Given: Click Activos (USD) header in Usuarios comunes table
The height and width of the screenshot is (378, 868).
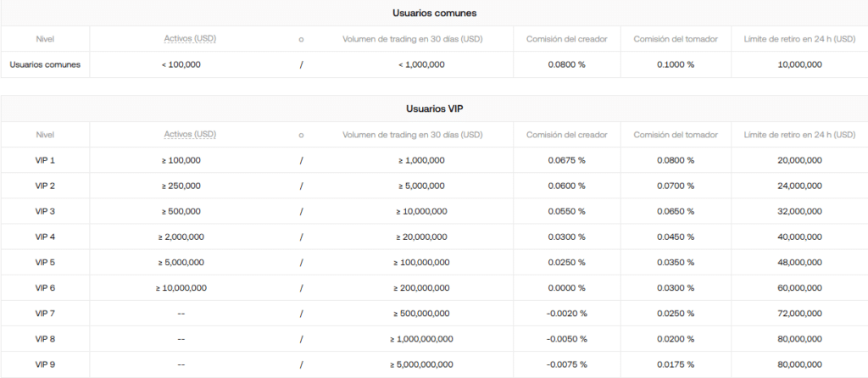Looking at the screenshot, I should [190, 39].
